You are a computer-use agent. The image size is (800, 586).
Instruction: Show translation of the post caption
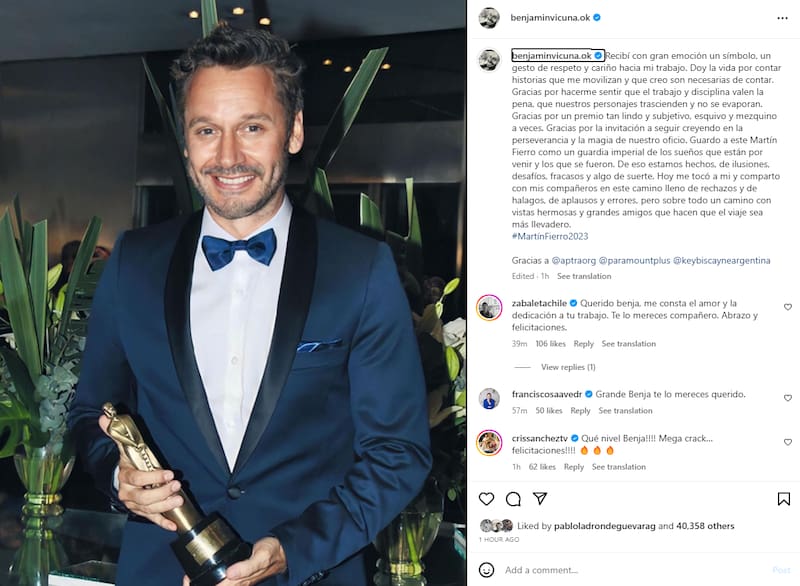tap(584, 276)
